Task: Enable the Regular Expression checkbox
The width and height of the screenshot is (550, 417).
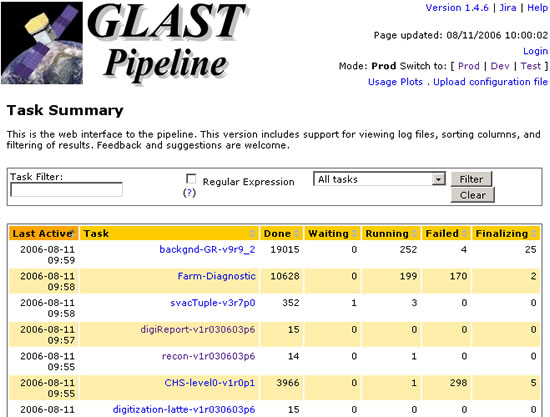Action: 191,179
